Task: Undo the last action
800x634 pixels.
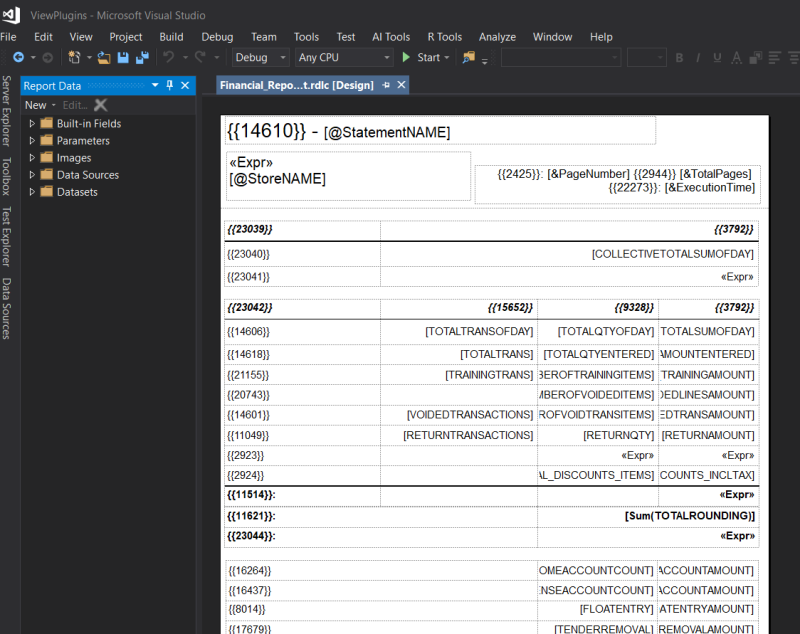Action: [x=169, y=57]
